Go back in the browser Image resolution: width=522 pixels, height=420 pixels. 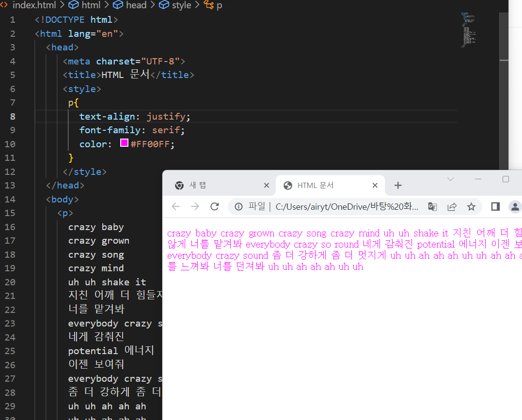pos(176,207)
